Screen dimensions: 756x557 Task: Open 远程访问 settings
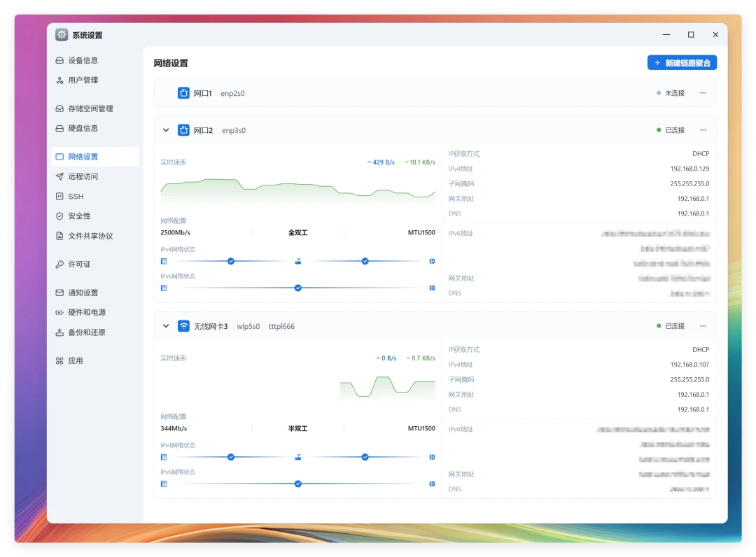point(94,176)
